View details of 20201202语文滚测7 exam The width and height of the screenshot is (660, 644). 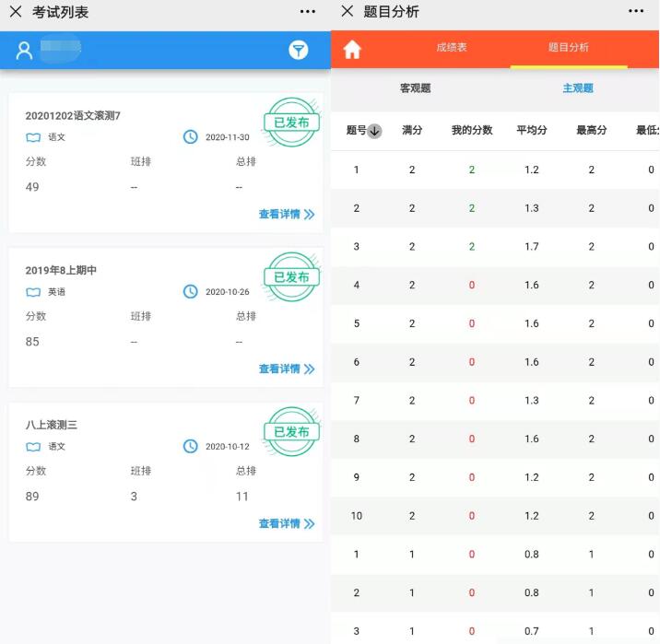(286, 215)
